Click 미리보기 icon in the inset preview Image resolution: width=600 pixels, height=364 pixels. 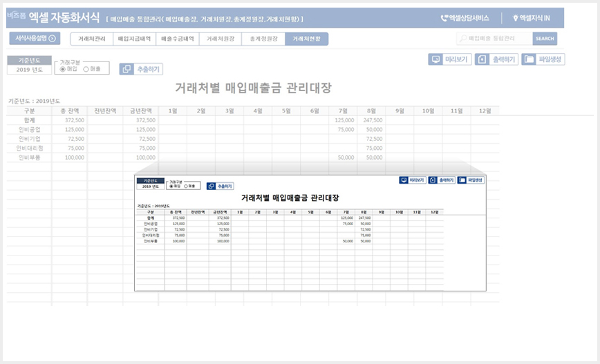click(404, 180)
